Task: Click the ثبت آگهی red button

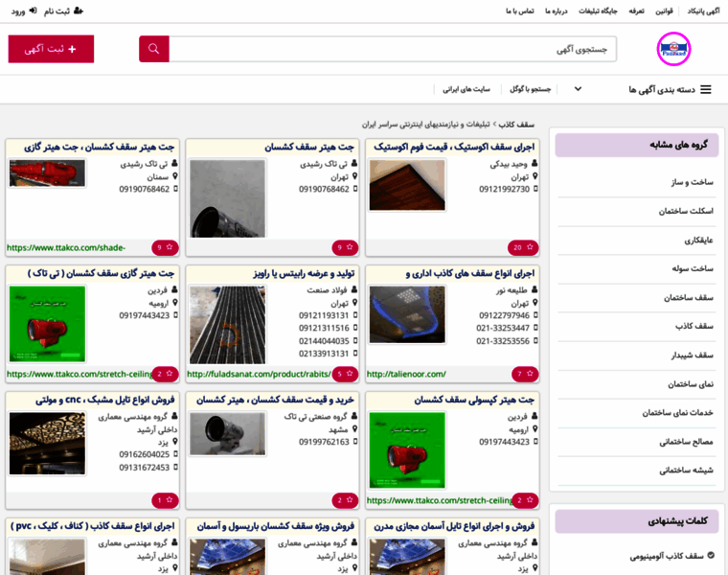Action: [51, 49]
